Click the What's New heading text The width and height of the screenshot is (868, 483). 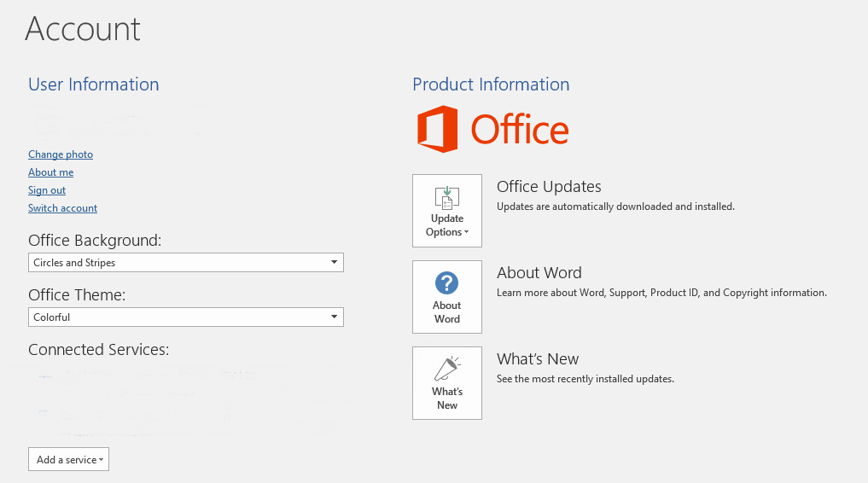tap(538, 359)
